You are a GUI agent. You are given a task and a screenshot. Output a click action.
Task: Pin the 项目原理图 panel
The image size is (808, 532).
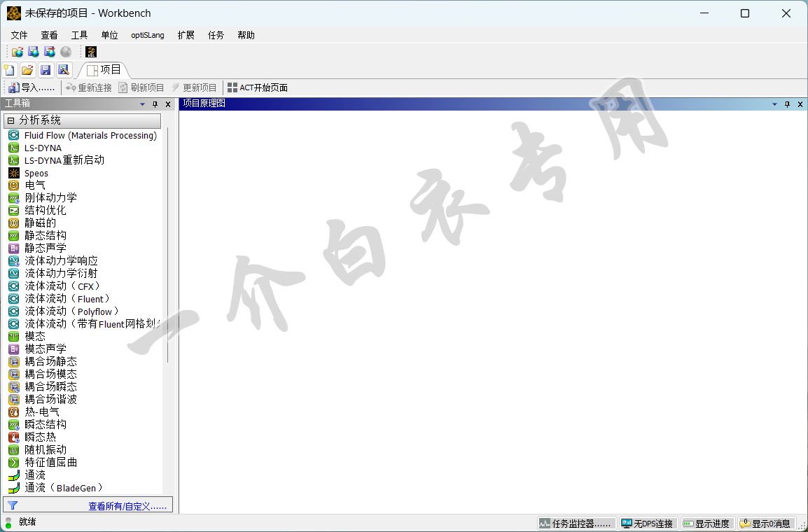pyautogui.click(x=788, y=104)
